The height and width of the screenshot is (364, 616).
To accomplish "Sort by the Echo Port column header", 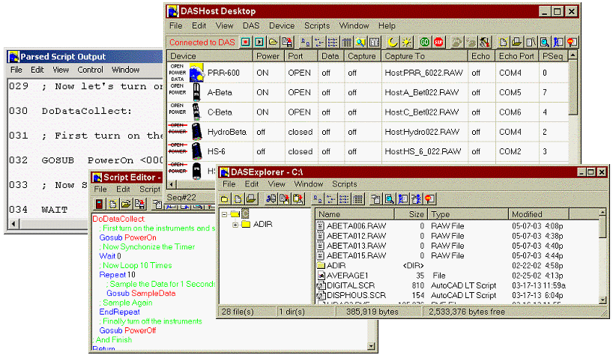I will pyautogui.click(x=516, y=56).
